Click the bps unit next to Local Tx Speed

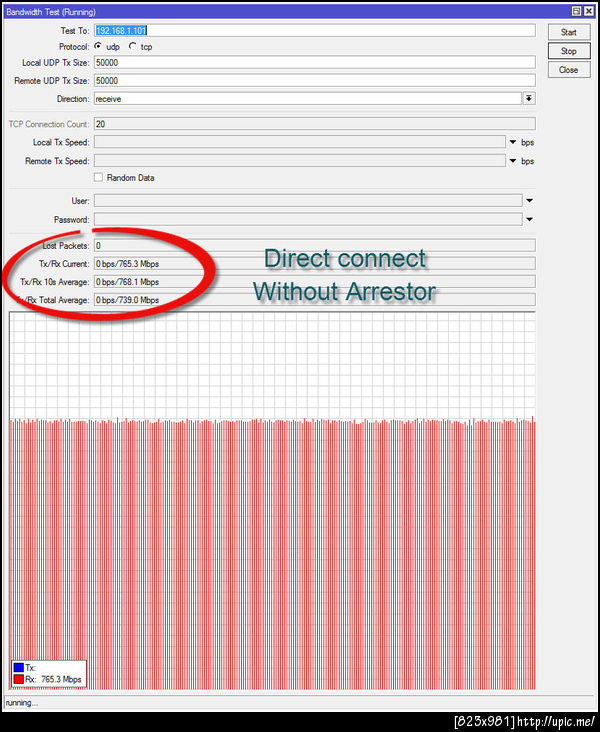click(x=528, y=142)
